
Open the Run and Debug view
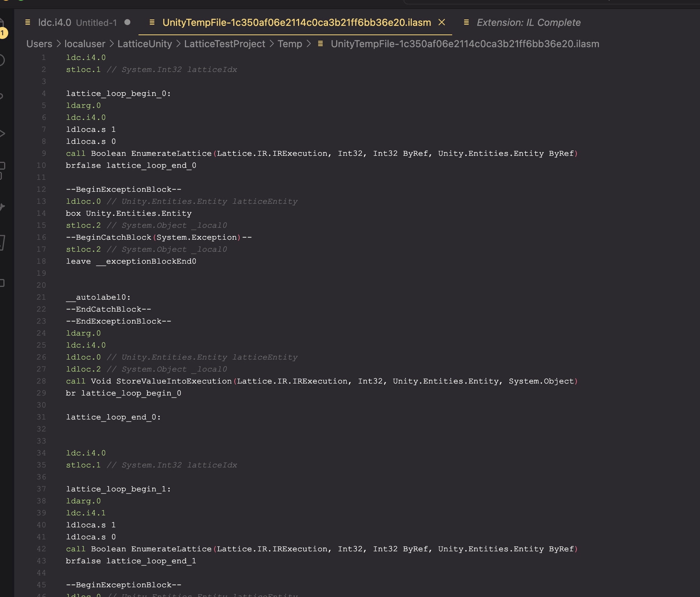(2, 133)
